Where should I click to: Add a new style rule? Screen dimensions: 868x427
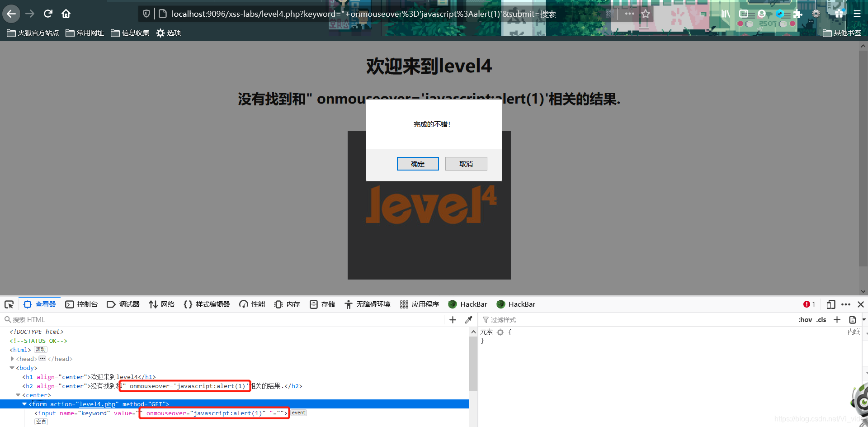pyautogui.click(x=837, y=320)
